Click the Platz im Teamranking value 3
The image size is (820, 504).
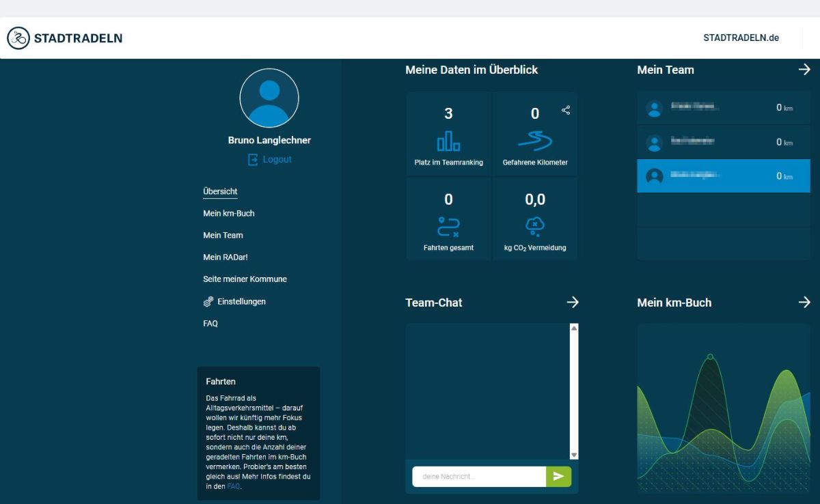tap(448, 113)
